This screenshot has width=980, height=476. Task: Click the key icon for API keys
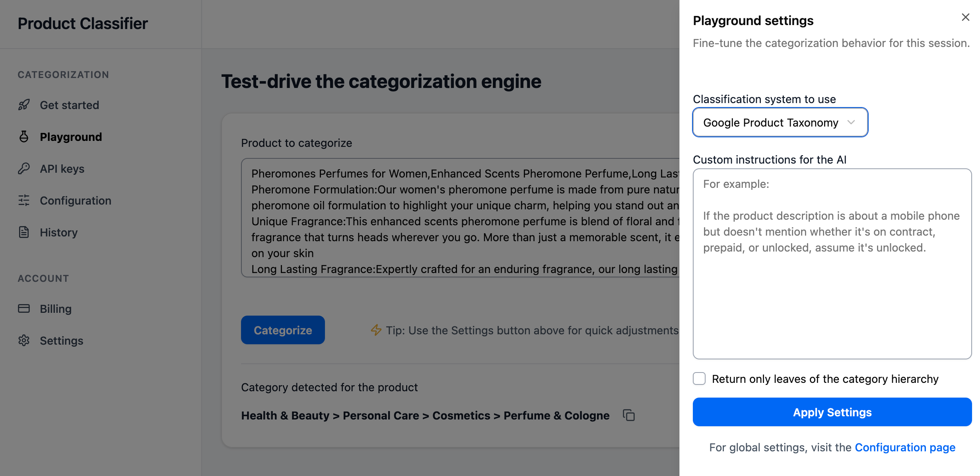coord(24,169)
